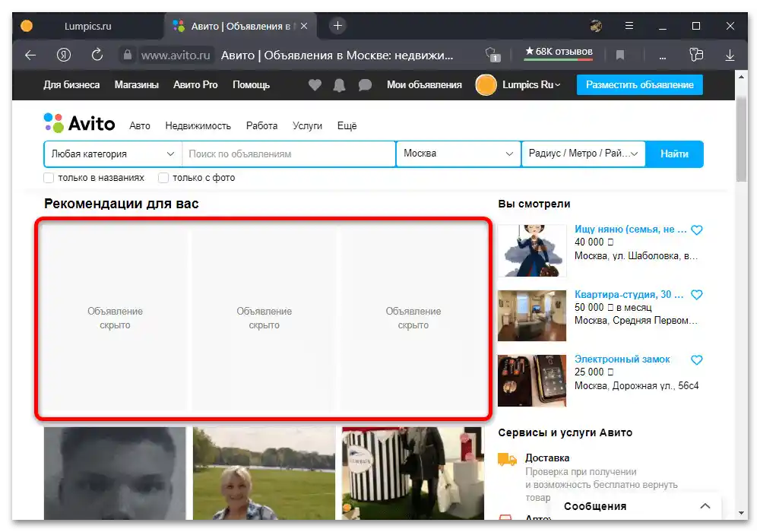Click 'Разместить объявление' button
Viewport: 760px width, 532px height.
(639, 85)
